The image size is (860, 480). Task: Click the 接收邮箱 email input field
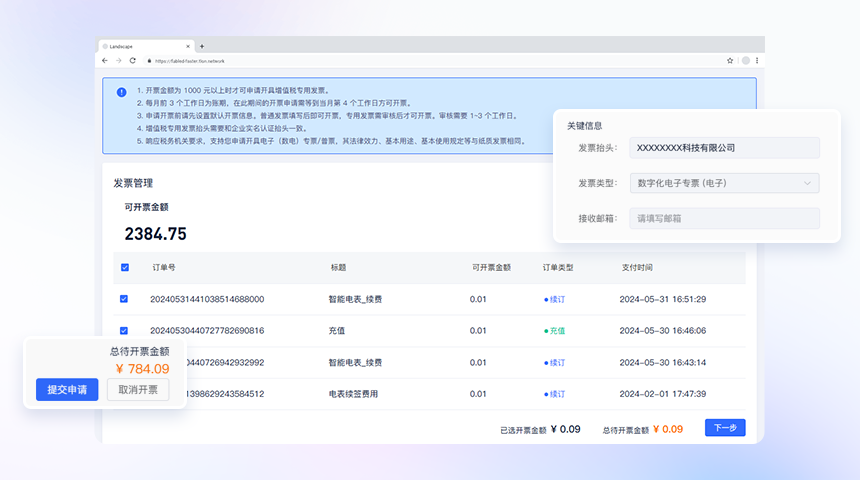(724, 218)
